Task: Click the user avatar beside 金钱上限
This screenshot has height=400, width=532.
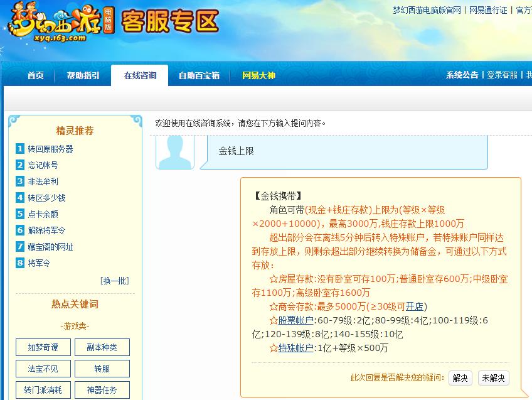Action: (x=175, y=152)
